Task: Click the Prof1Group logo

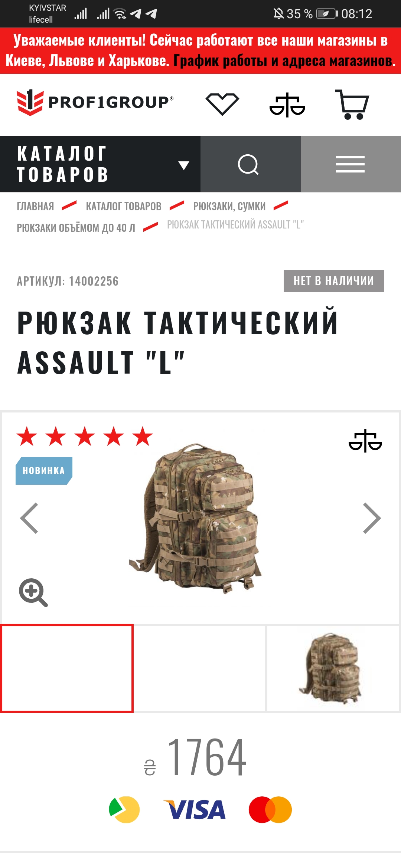Action: click(95, 102)
